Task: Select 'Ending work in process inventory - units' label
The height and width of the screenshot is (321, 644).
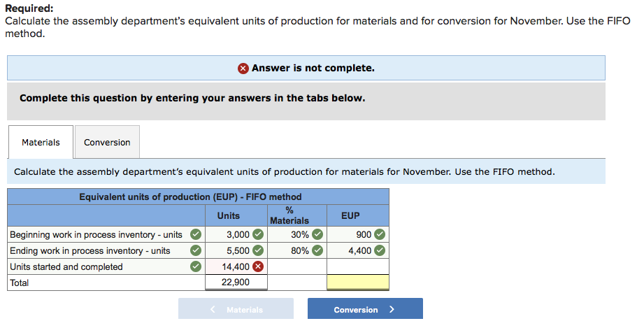Action: point(90,251)
